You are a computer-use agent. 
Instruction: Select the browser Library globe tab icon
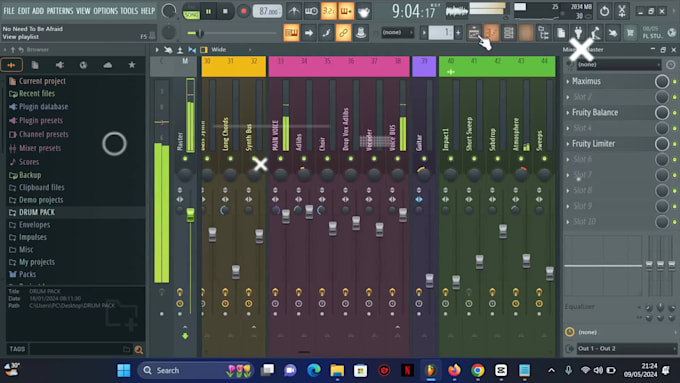pyautogui.click(x=83, y=65)
